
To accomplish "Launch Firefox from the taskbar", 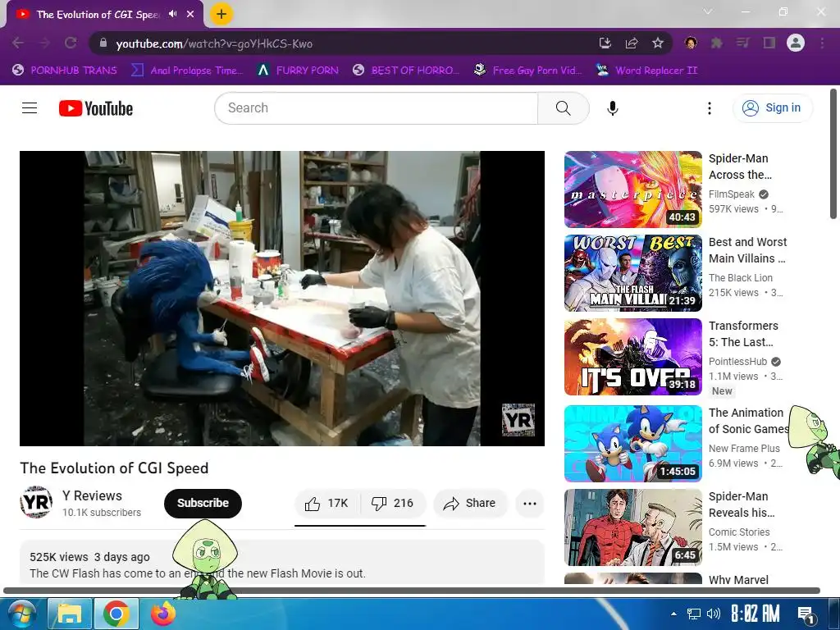I will point(163,614).
